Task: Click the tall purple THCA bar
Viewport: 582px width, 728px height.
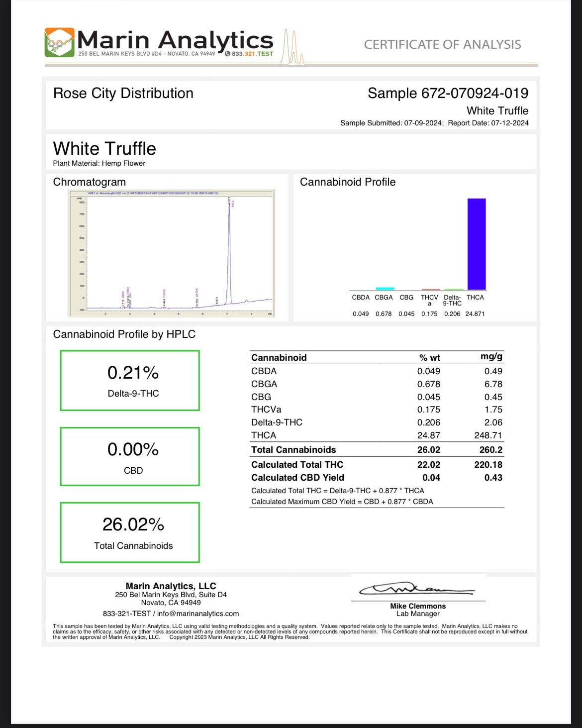Action: click(477, 244)
